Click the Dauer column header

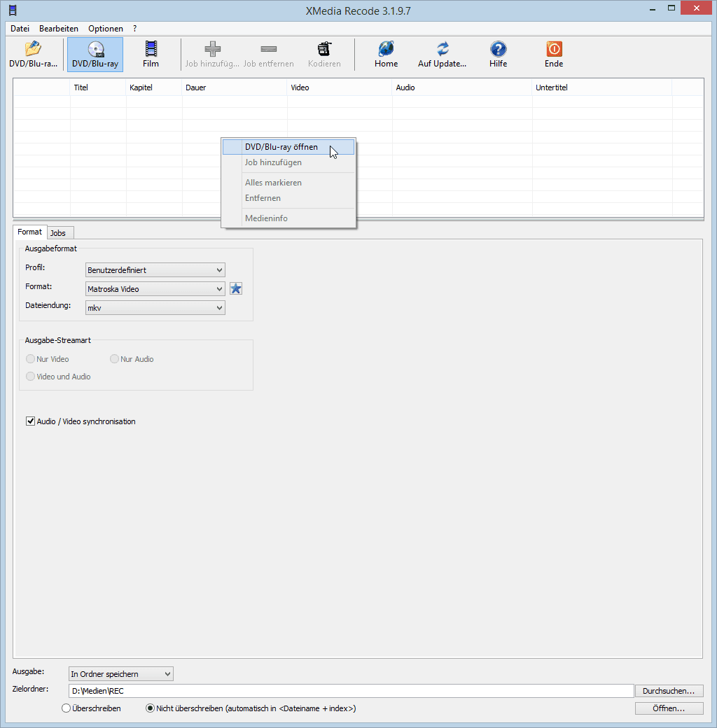pyautogui.click(x=235, y=87)
